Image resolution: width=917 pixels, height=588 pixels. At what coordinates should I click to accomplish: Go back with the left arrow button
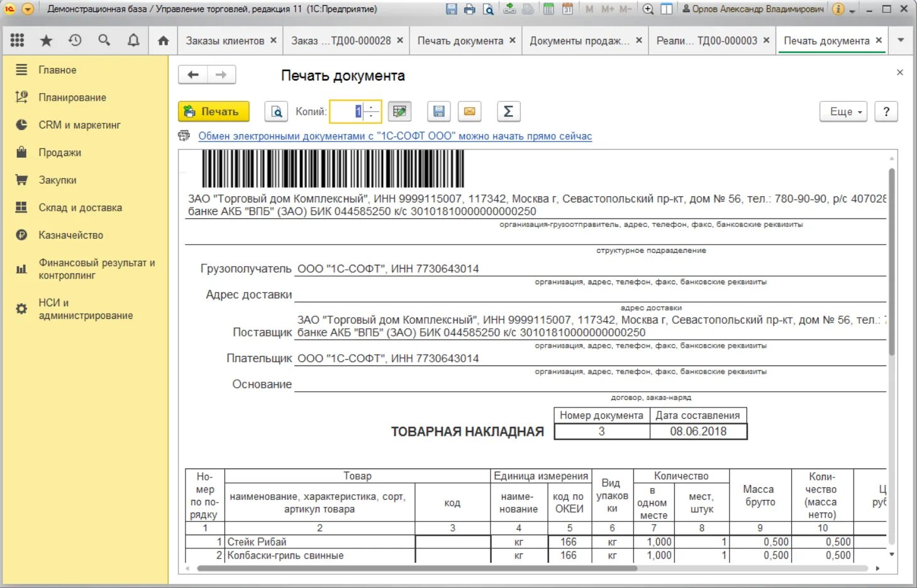193,75
